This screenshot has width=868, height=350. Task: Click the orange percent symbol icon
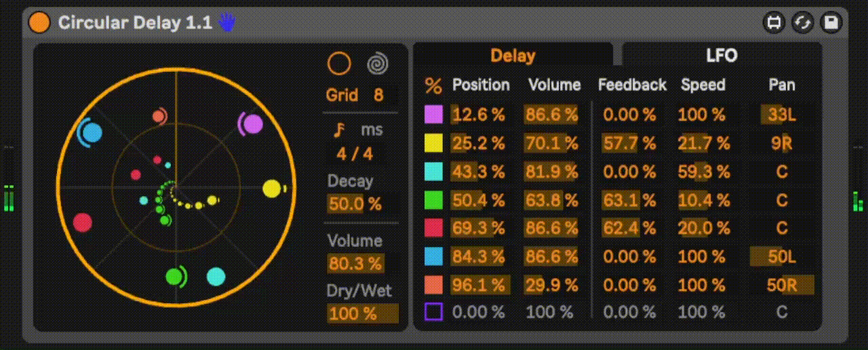point(433,85)
